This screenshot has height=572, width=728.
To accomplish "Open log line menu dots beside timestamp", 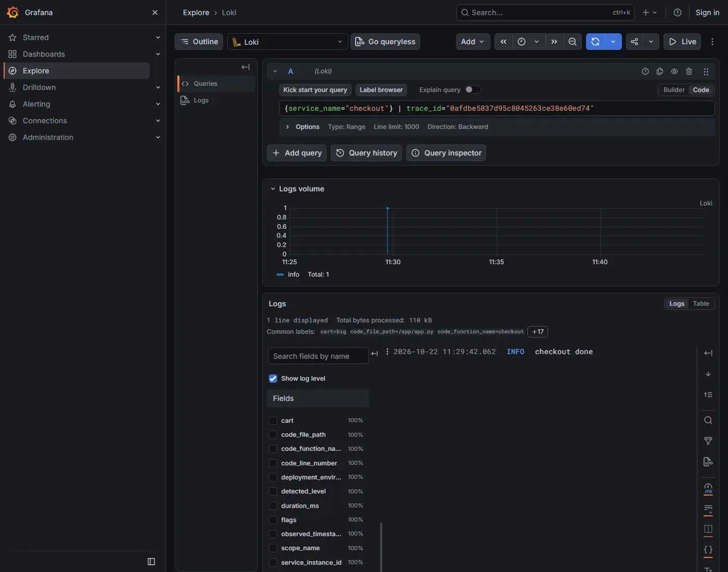I will (387, 352).
